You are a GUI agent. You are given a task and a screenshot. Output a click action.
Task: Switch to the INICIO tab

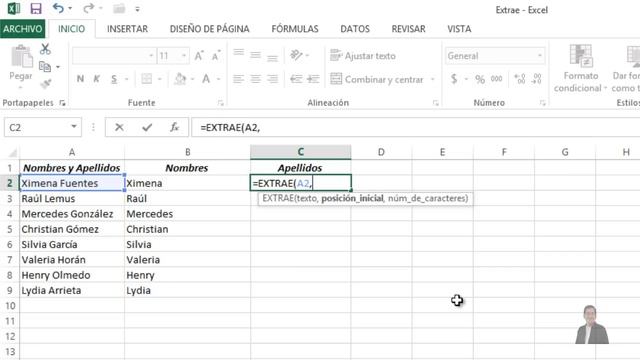[71, 29]
